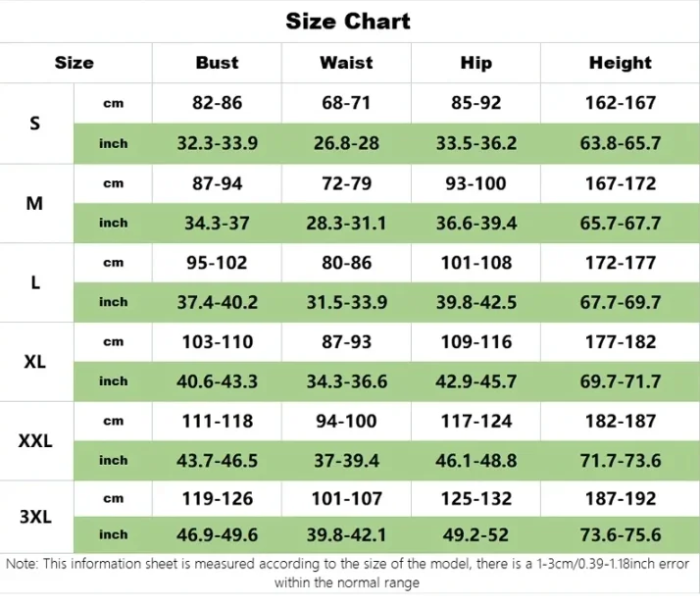Click height cell 69.7-71.7 inch value

tap(620, 381)
